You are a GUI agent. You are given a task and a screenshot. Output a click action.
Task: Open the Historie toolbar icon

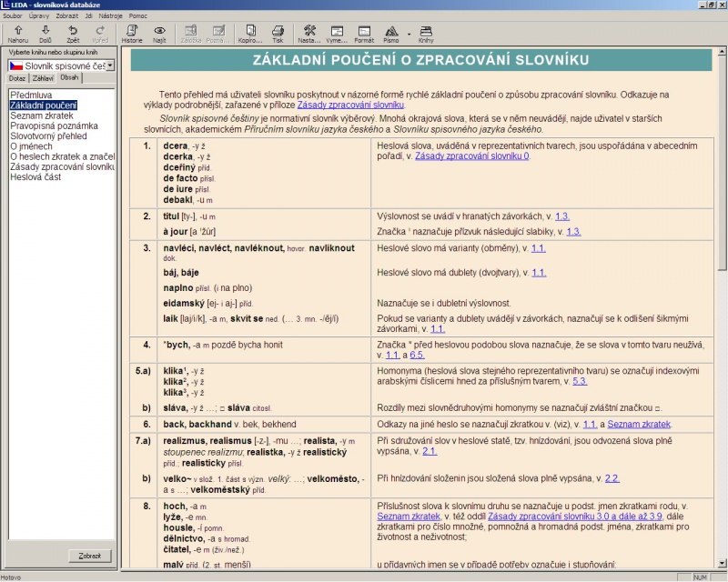(x=132, y=34)
